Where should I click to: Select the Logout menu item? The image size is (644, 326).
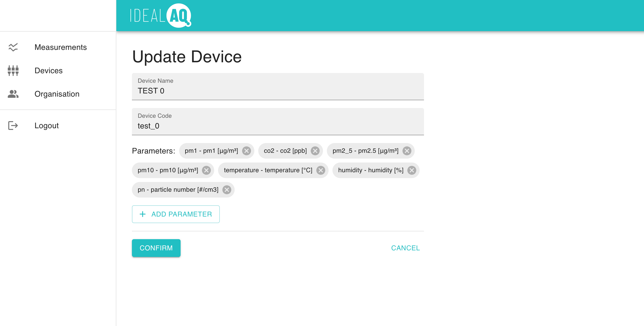(x=58, y=125)
